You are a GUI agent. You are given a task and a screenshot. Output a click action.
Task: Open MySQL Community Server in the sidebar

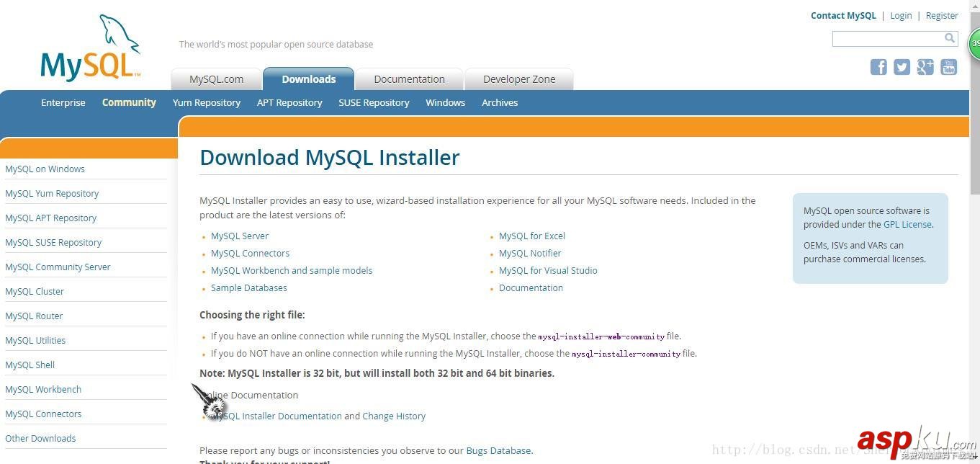coord(58,267)
